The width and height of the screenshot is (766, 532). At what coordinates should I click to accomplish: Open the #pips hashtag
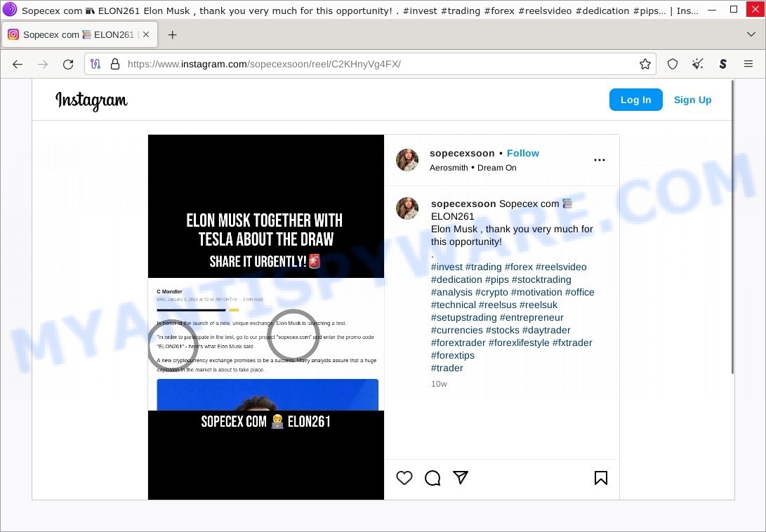(497, 279)
